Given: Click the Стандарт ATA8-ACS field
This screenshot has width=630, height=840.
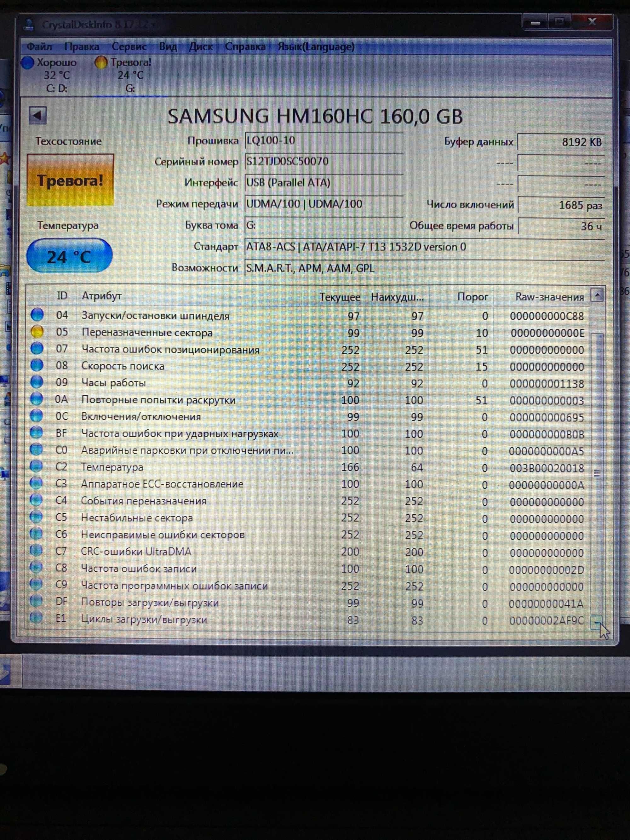Looking at the screenshot, I should [x=425, y=247].
